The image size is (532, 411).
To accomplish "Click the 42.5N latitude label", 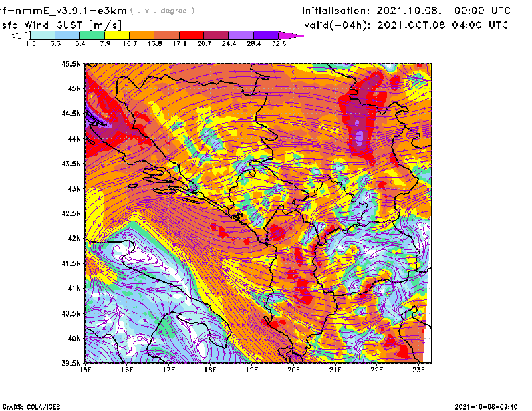I will pyautogui.click(x=71, y=213).
